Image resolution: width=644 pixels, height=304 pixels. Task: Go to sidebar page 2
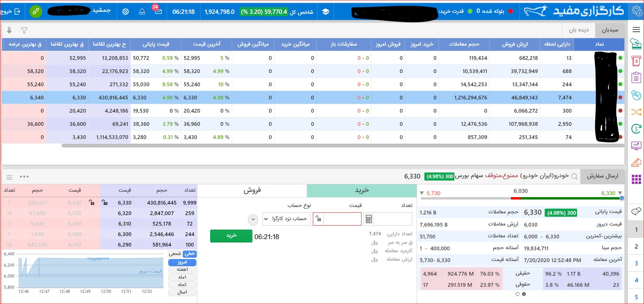coord(636,246)
